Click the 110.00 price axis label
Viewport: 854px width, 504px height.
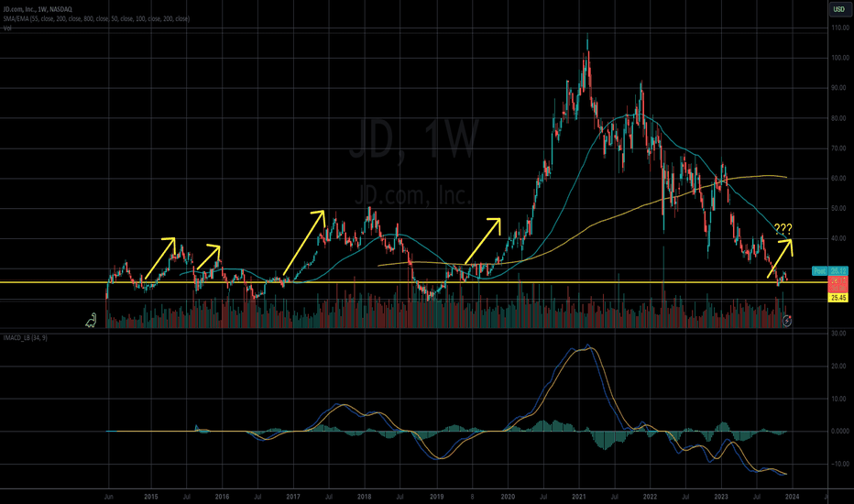[840, 27]
